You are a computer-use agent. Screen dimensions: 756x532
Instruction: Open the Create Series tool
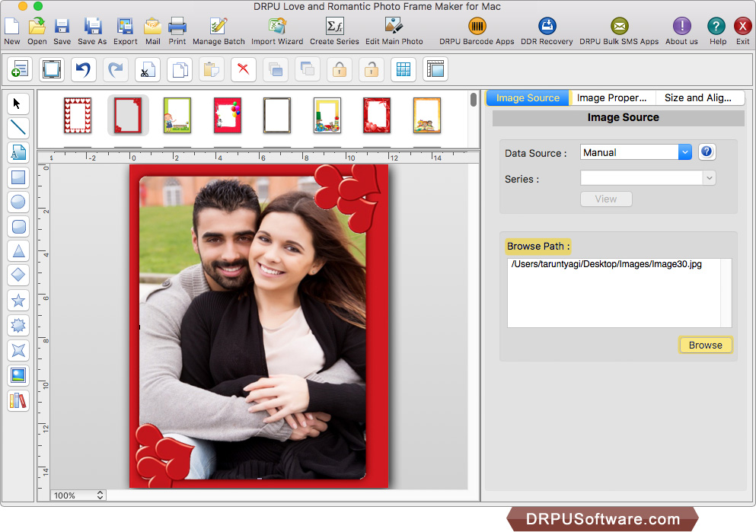(334, 31)
